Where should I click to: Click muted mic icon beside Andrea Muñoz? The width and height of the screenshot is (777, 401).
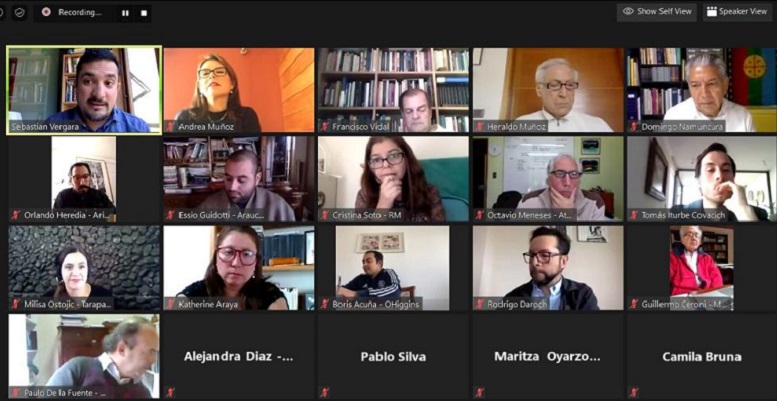[x=170, y=126]
